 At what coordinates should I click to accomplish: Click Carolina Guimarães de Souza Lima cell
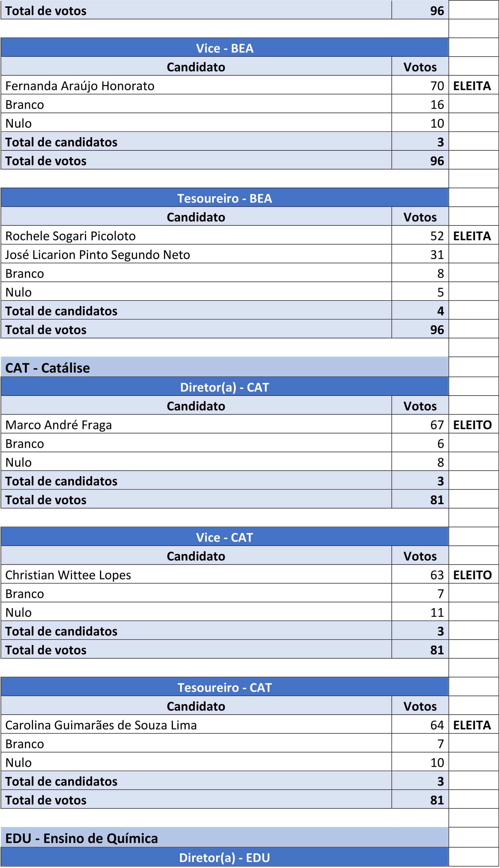[101, 725]
